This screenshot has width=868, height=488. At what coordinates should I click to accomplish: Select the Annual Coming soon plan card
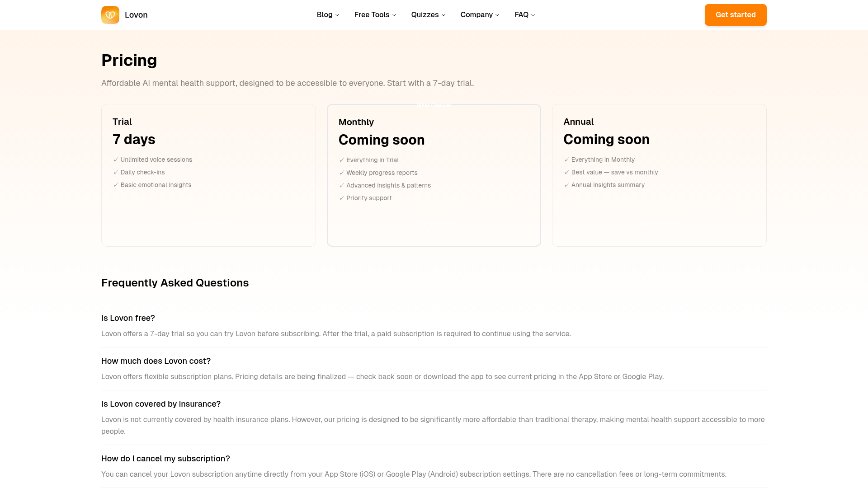coord(659,175)
